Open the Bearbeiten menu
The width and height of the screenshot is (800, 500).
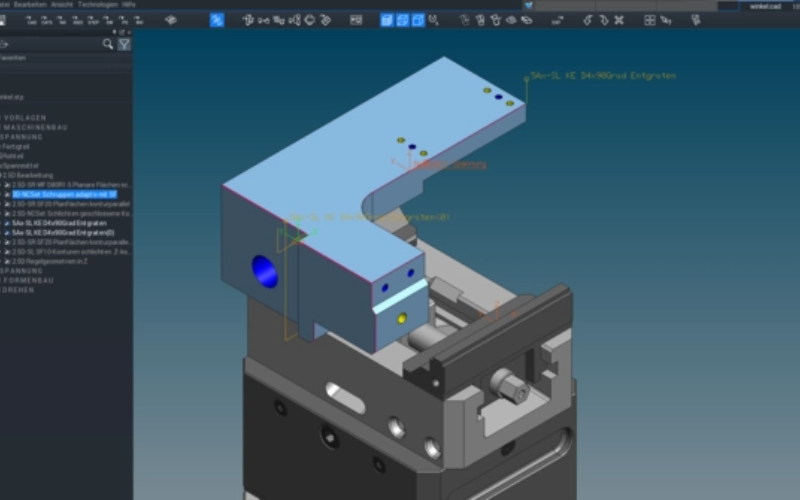30,4
